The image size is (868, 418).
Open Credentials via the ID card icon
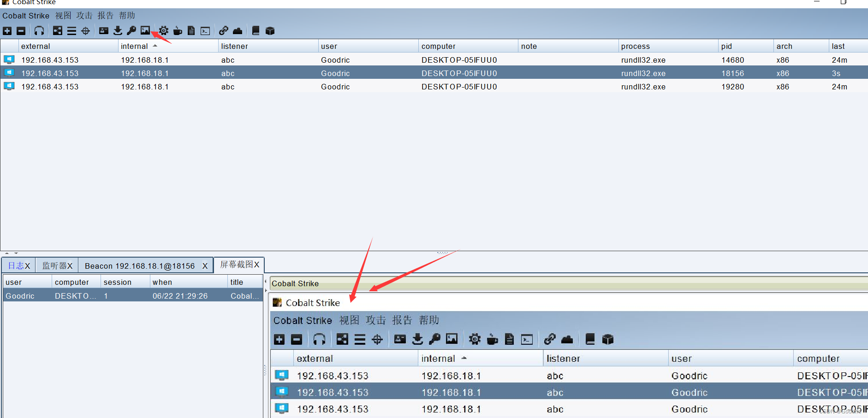coord(104,31)
